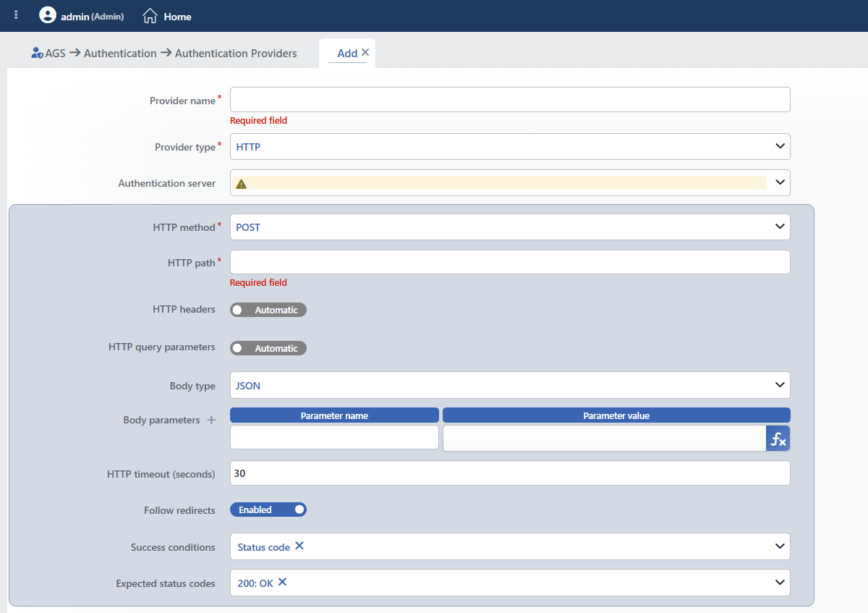Screen dimensions: 868x613
Task: Remove the 200: OK status tag
Action: (x=283, y=582)
